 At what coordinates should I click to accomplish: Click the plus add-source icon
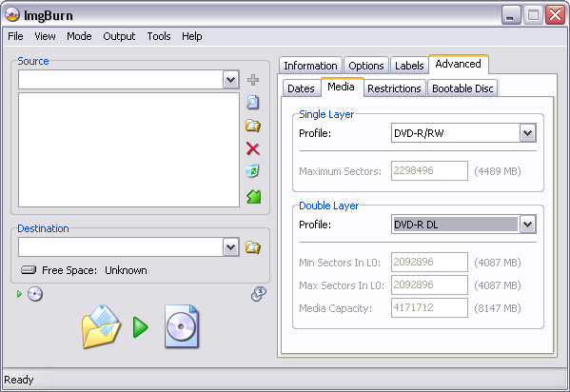click(x=253, y=80)
